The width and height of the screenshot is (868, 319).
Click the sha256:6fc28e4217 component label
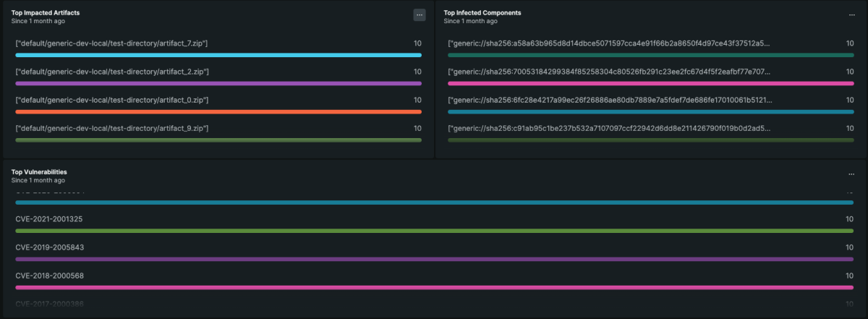tap(609, 100)
